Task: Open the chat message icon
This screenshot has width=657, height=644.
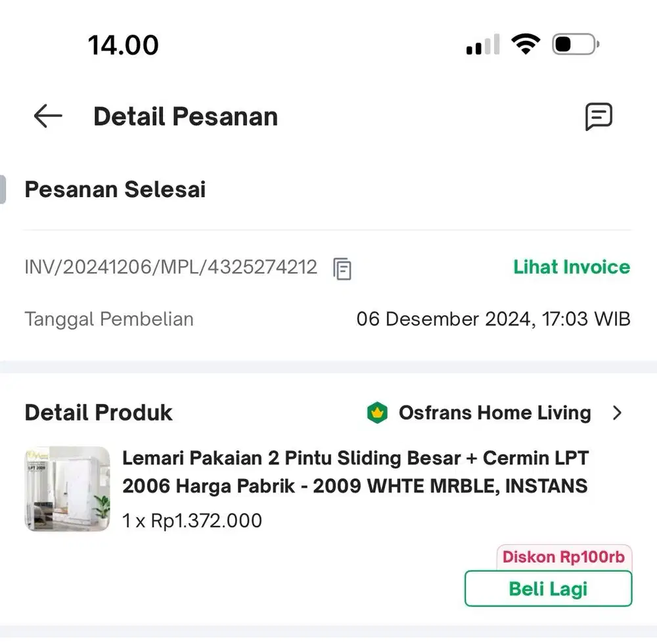Action: pos(599,117)
